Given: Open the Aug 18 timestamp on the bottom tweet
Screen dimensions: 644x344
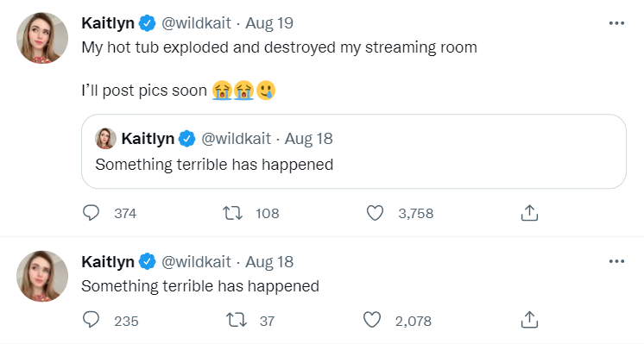Looking at the screenshot, I should coord(269,261).
